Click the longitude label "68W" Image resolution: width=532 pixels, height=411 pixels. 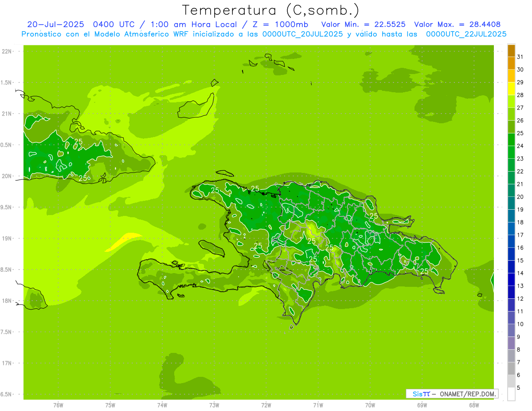click(x=474, y=405)
